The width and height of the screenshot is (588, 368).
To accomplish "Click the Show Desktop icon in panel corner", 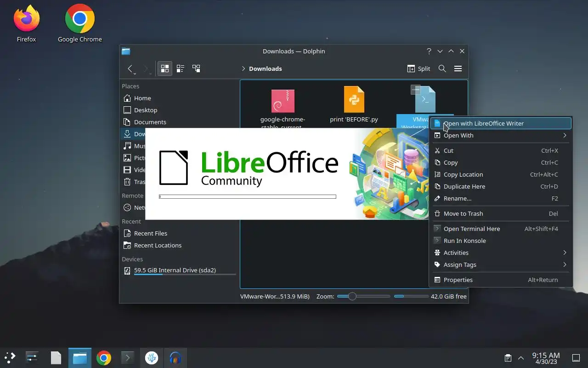I will [x=576, y=358].
